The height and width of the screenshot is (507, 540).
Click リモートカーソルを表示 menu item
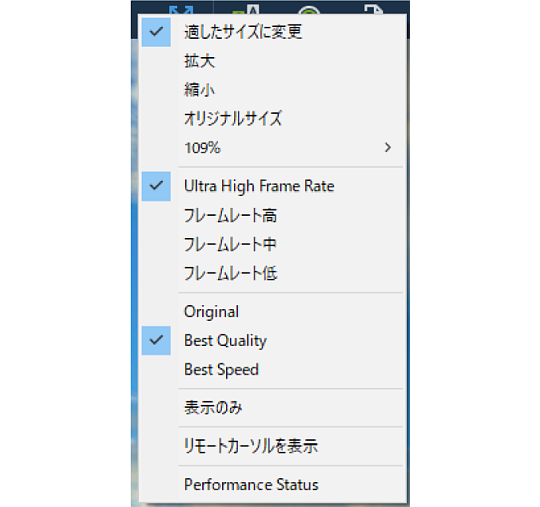click(x=272, y=446)
